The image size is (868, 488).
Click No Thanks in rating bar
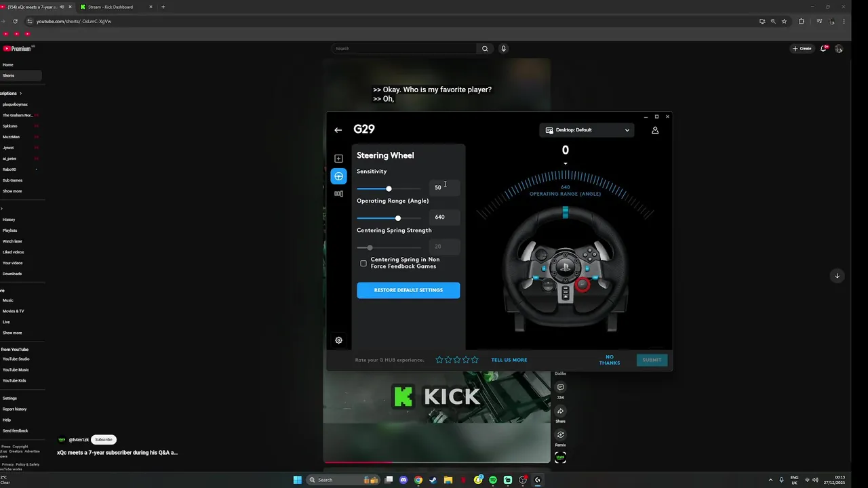click(610, 360)
